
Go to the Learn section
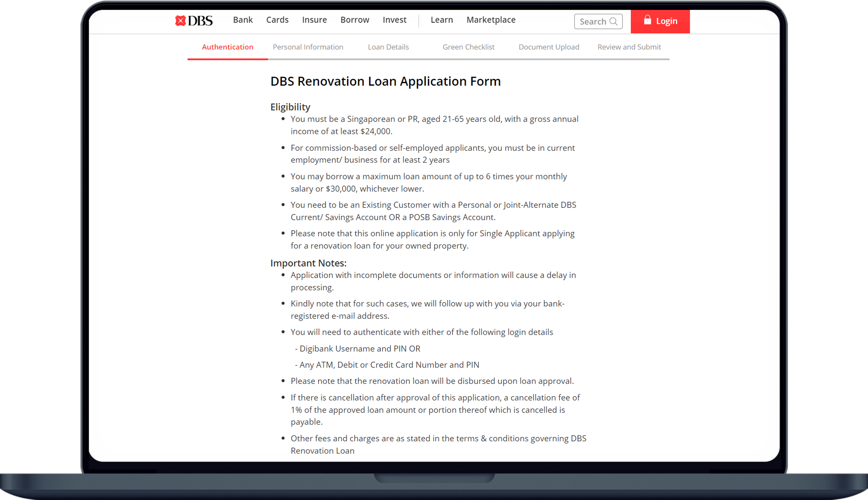pyautogui.click(x=441, y=20)
